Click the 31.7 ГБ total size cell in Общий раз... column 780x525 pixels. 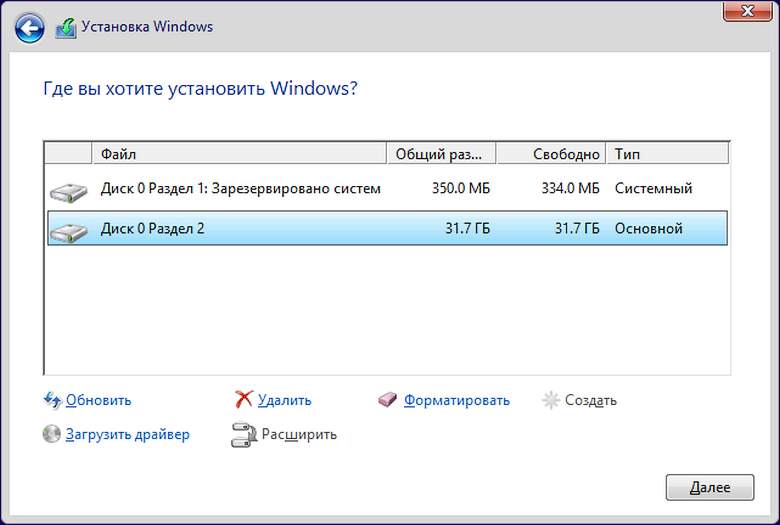pos(467,228)
